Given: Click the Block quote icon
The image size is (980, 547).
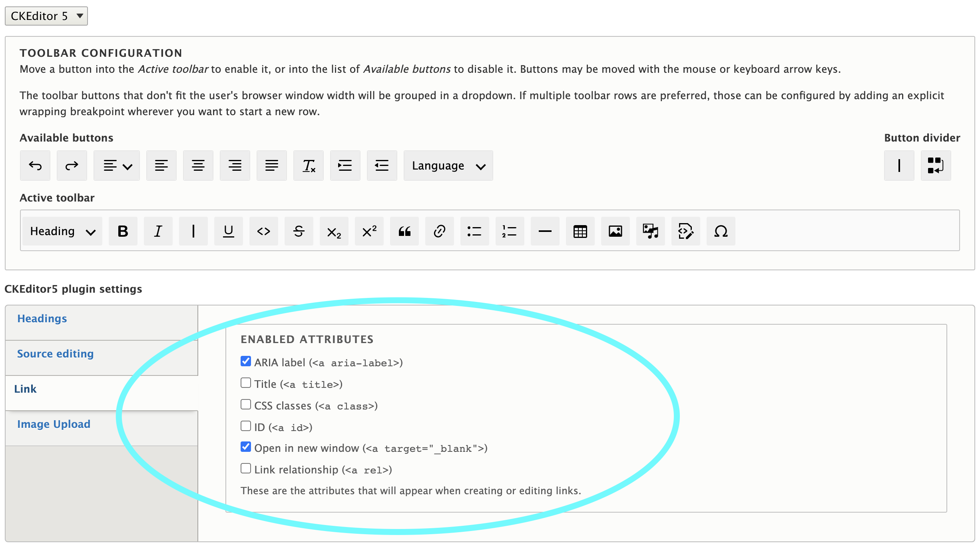Looking at the screenshot, I should tap(404, 231).
